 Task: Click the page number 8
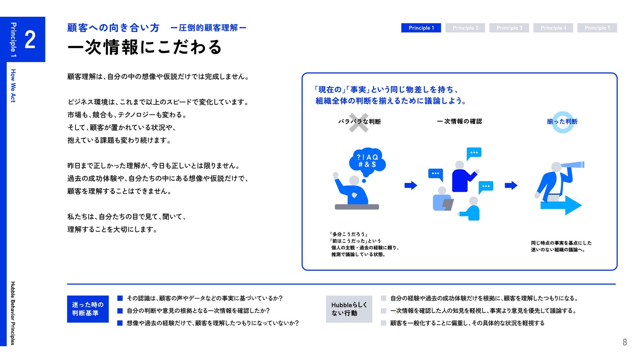(625, 342)
